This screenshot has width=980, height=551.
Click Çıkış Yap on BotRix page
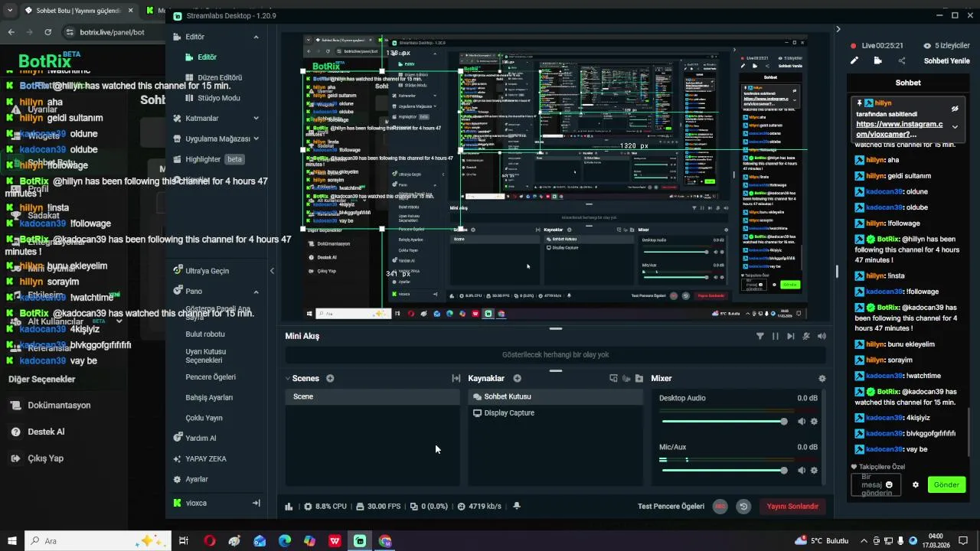click(x=46, y=458)
